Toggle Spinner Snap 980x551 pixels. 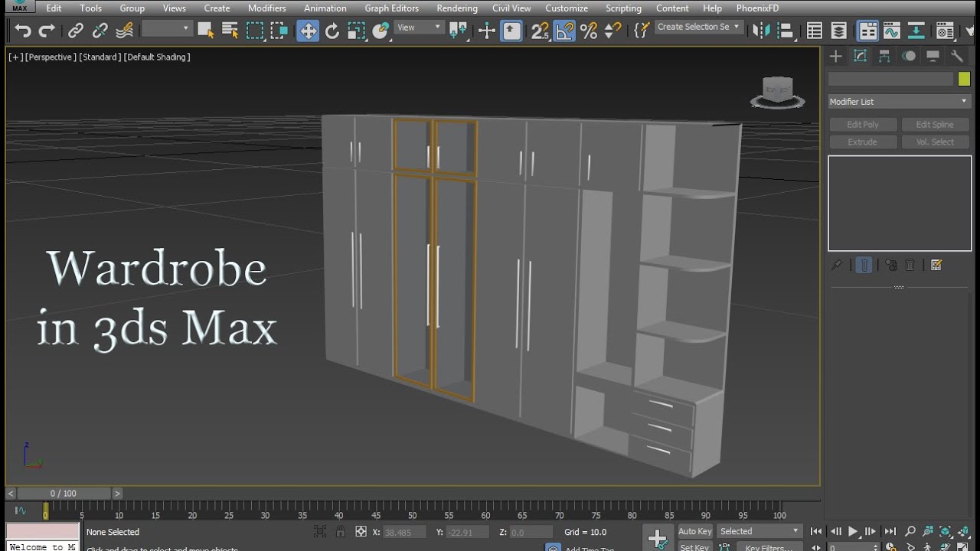[612, 31]
